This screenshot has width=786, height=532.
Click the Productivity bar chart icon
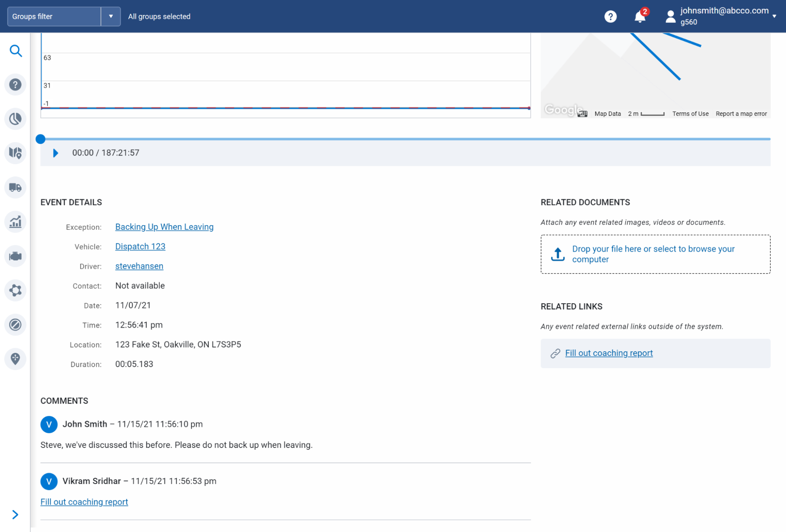coord(16,222)
